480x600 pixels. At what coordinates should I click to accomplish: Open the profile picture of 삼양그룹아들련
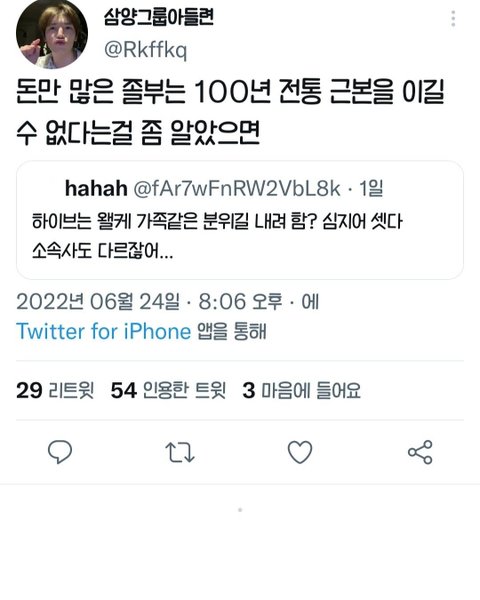point(52,33)
